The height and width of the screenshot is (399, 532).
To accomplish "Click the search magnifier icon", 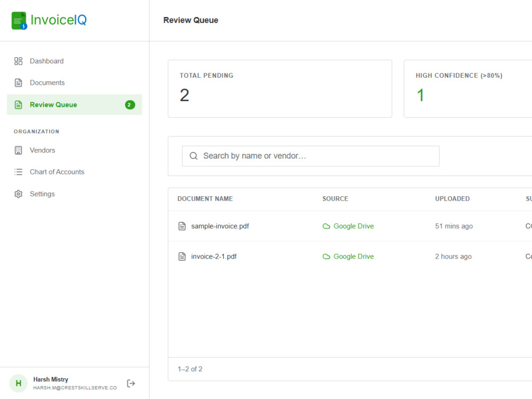I will tap(194, 156).
